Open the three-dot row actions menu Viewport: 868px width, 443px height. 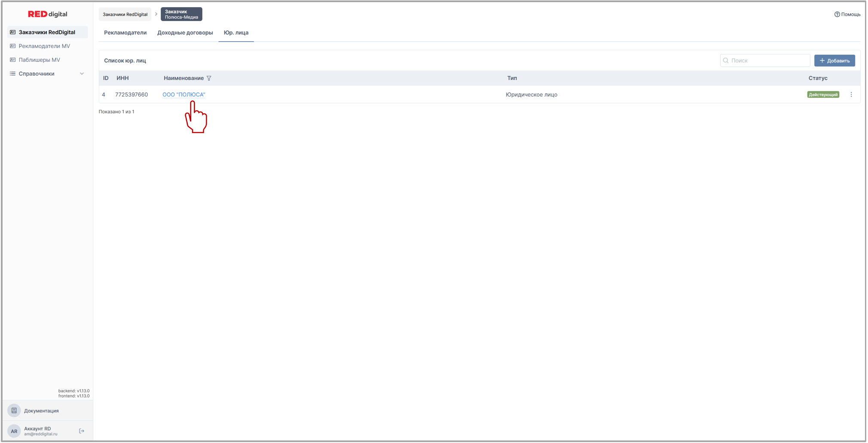(x=851, y=94)
